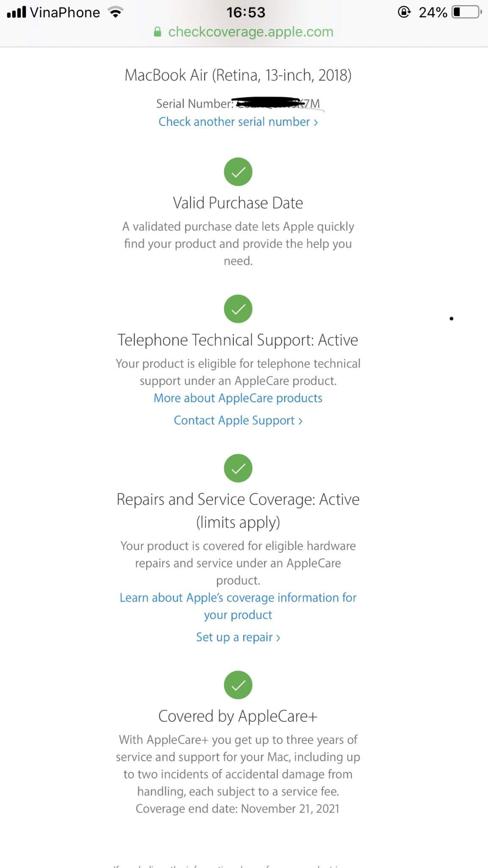Screen dimensions: 488x868
Task: Open More about AppleCare products link
Action: [x=238, y=398]
